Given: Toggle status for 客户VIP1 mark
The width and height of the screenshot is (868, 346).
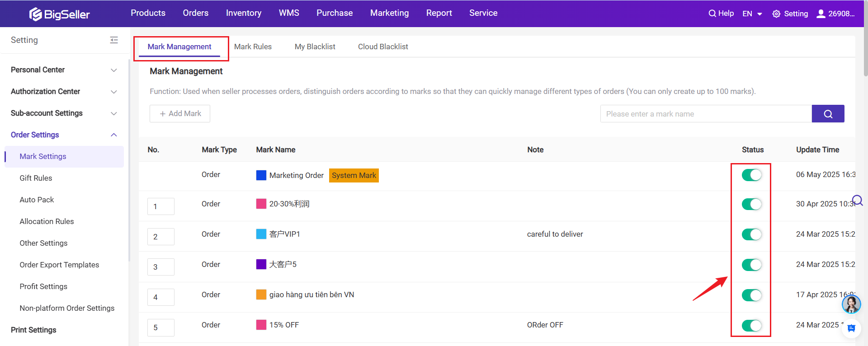Looking at the screenshot, I should [752, 234].
